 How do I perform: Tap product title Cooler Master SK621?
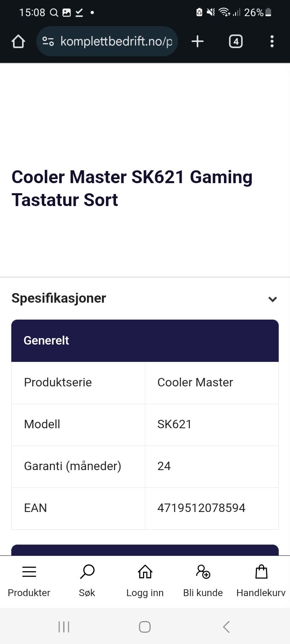pos(132,188)
